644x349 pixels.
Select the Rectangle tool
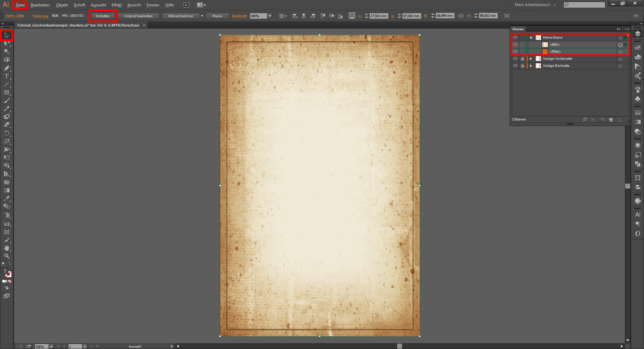click(x=6, y=92)
